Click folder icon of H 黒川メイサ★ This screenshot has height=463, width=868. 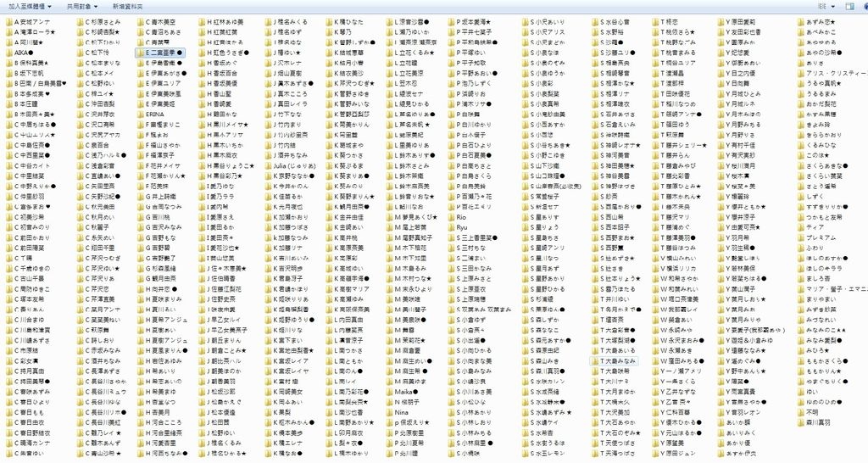[x=202, y=125]
